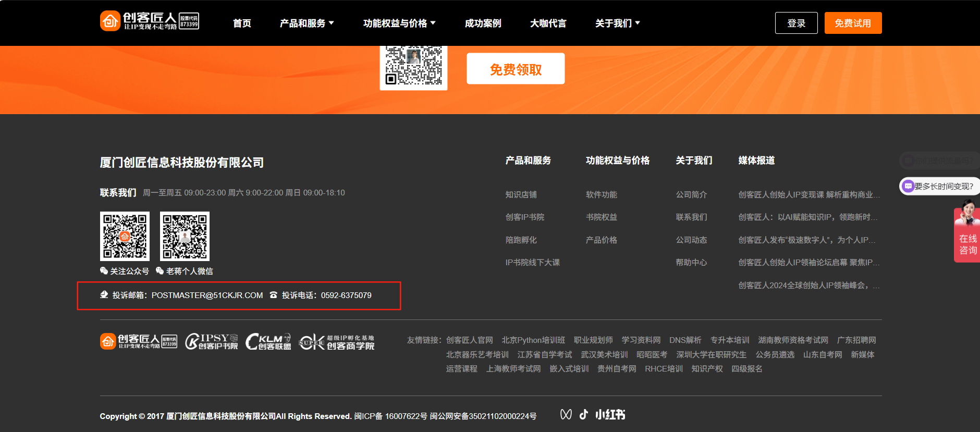Expand the 功能权益与价格 dropdown menu
The image size is (980, 432).
pyautogui.click(x=399, y=23)
